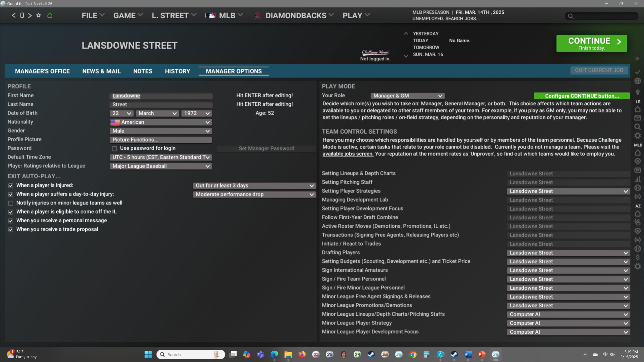Click Configure CONTINUE button...

(x=582, y=96)
